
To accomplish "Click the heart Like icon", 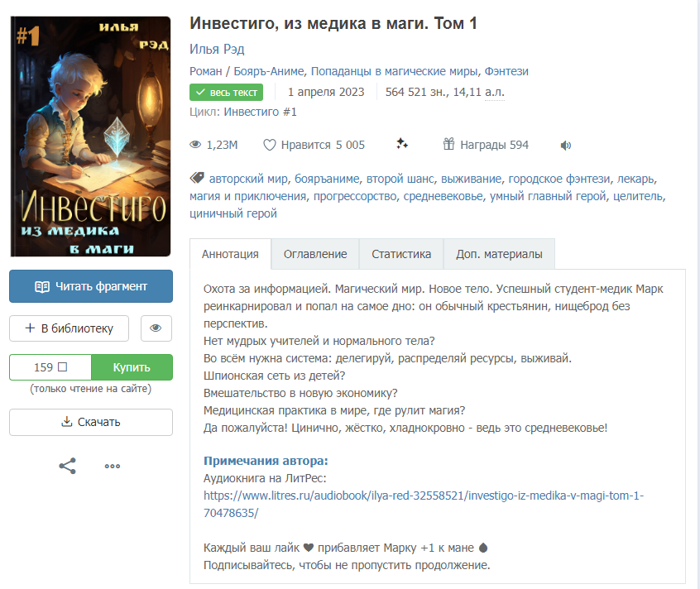I will pyautogui.click(x=269, y=145).
